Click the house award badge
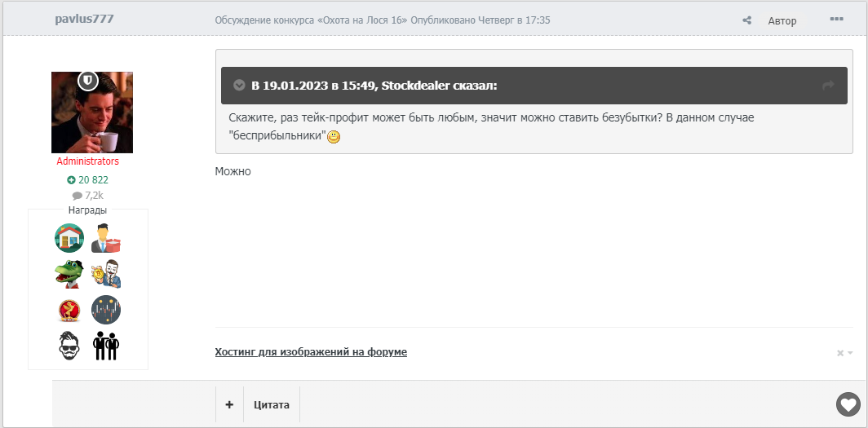This screenshot has width=868, height=428. click(69, 238)
